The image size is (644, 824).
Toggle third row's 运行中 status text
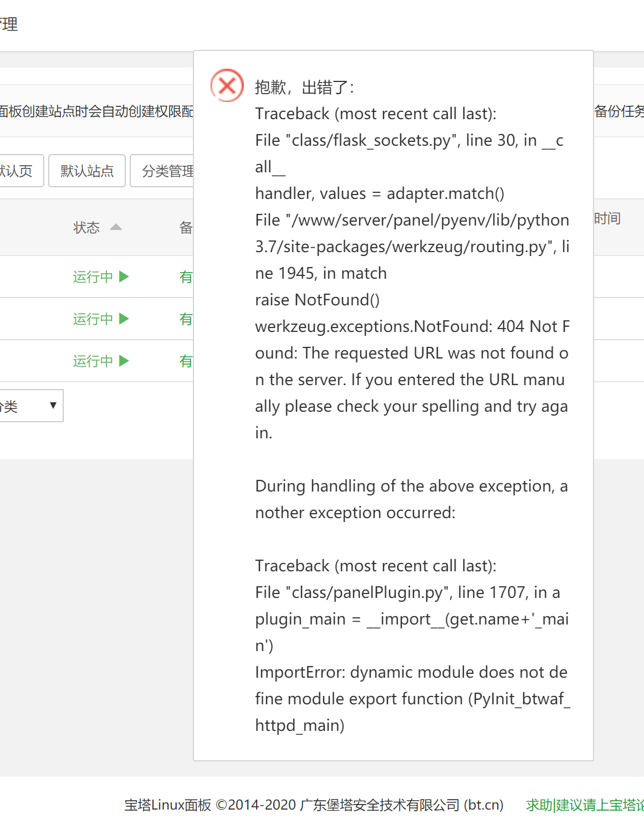[93, 361]
